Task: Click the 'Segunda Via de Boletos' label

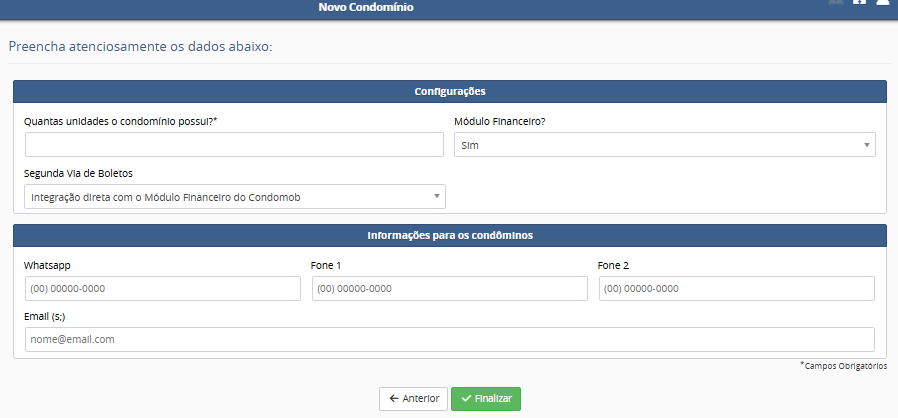Action: [x=78, y=173]
